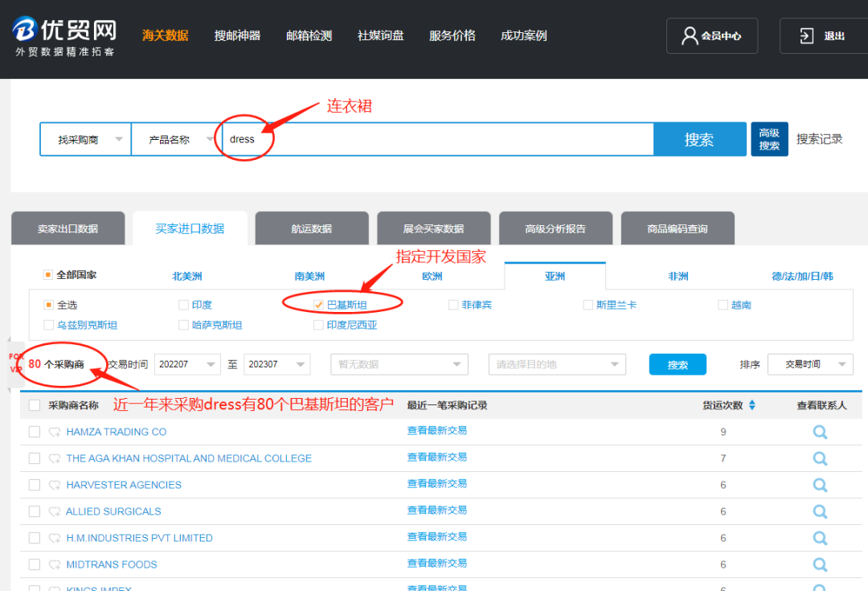
Task: Open the 交易时间 sort order dropdown
Action: pyautogui.click(x=810, y=364)
